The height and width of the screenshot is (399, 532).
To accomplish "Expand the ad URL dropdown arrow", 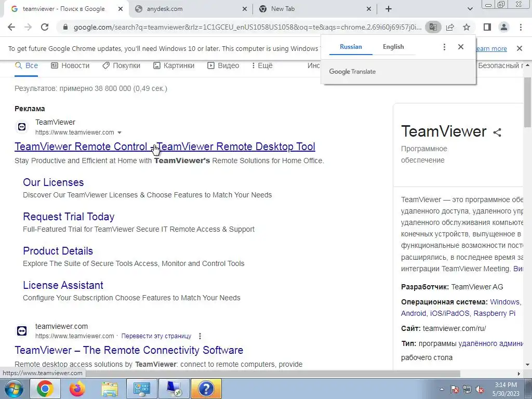I will 119,132.
